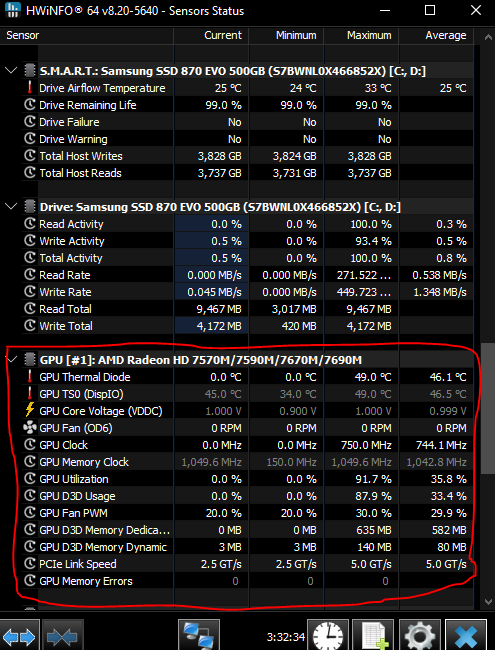Click the Minimum column header
The height and width of the screenshot is (650, 495).
pos(286,35)
